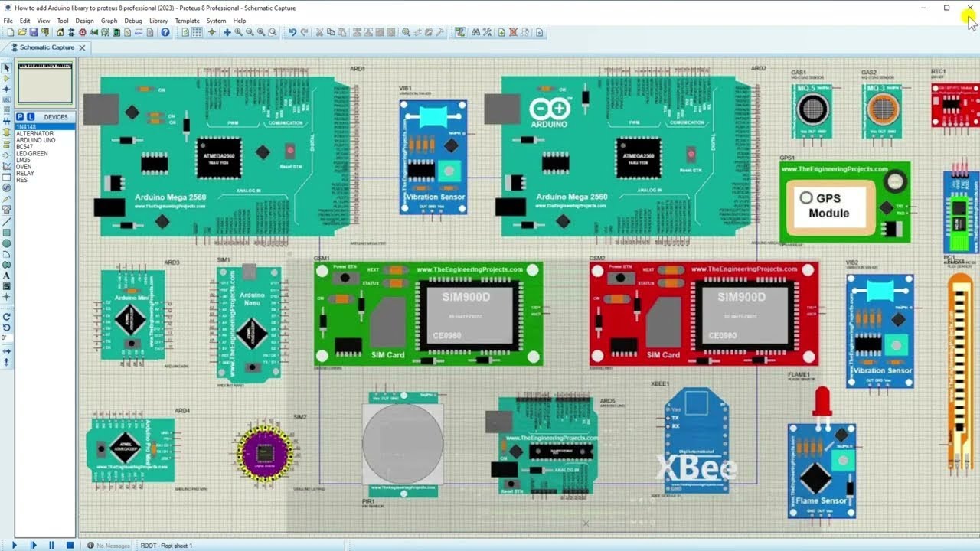Undo the last action

292,32
